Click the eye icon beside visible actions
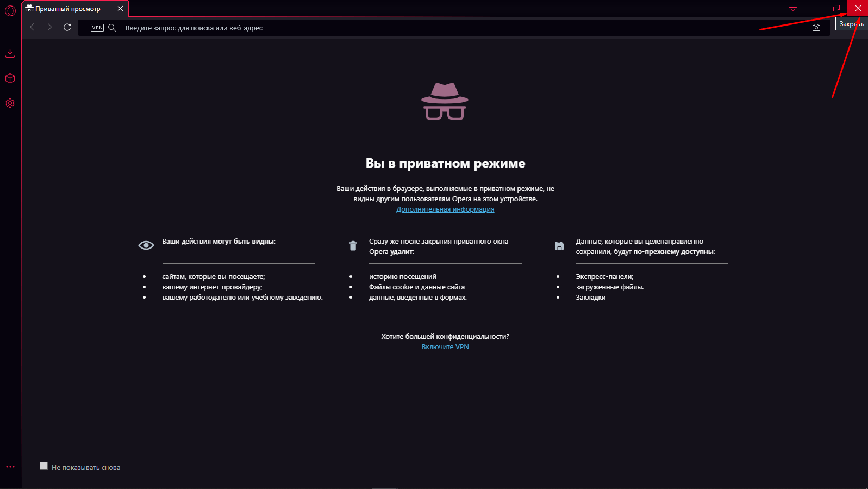The width and height of the screenshot is (868, 489). [146, 245]
